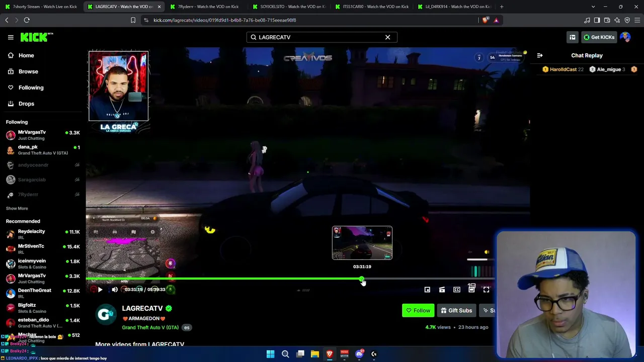This screenshot has height=362, width=644.
Task: Open the Grand Theft Auto V (GTA) category link
Action: [150, 327]
